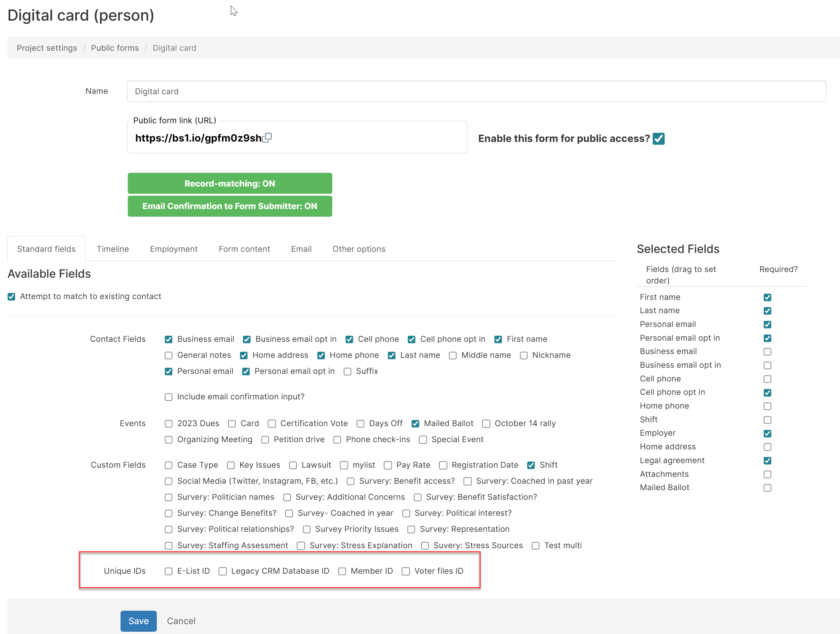
Task: Mark Business email as required
Action: 768,352
